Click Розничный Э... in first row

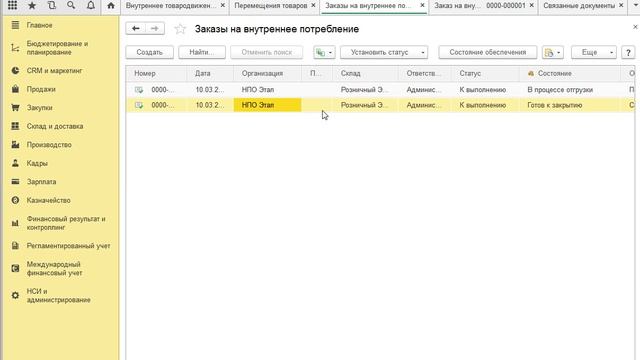point(366,89)
